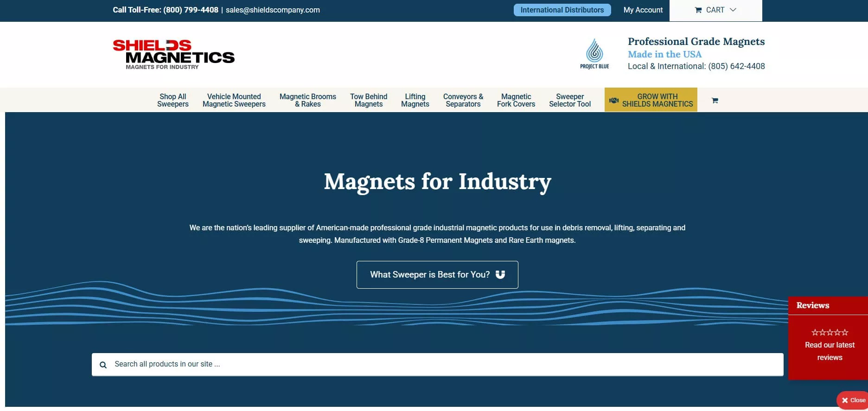Viewport: 868px width, 411px height.
Task: Open the Magnetic Fork Covers page
Action: click(516, 100)
